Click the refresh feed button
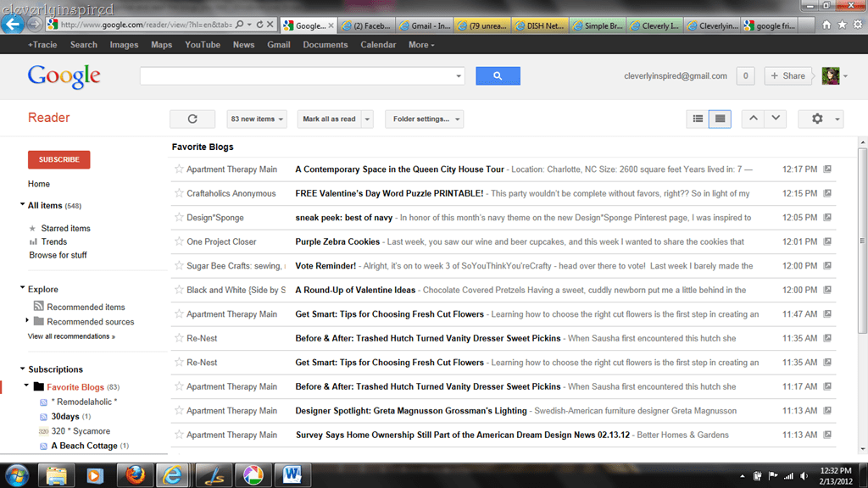 (192, 119)
